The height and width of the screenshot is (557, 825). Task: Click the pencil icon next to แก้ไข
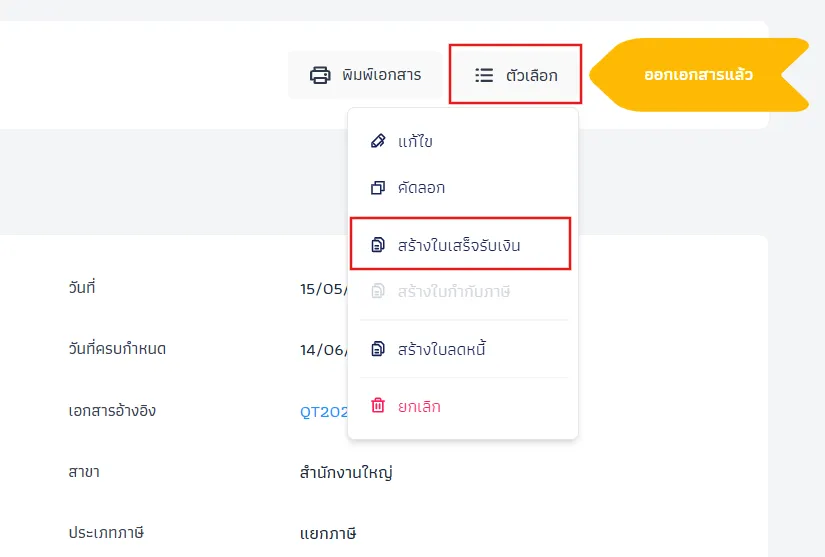pos(378,141)
